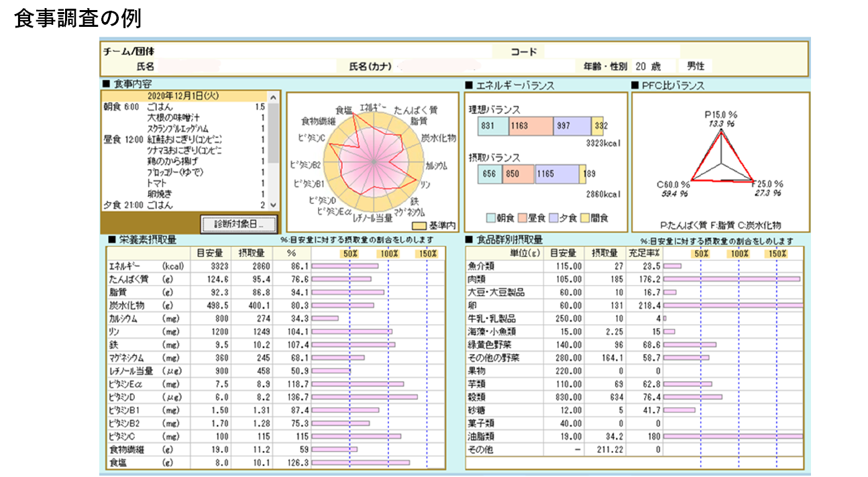Screen dimensions: 868x477
Task: Select the 油脂類 food group row
Action: click(x=635, y=436)
